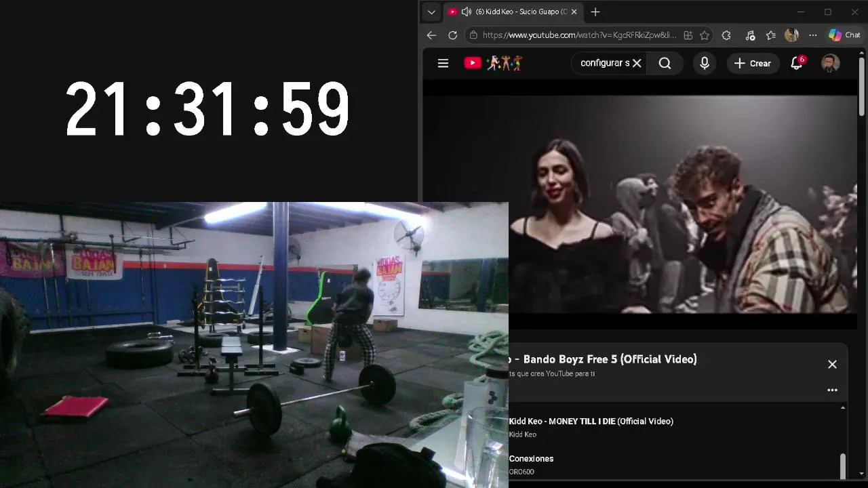Go to YouTube home via logo
The height and width of the screenshot is (488, 868).
pyautogui.click(x=493, y=63)
